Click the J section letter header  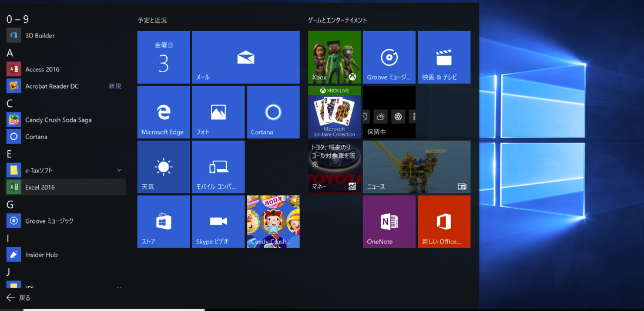pyautogui.click(x=9, y=272)
